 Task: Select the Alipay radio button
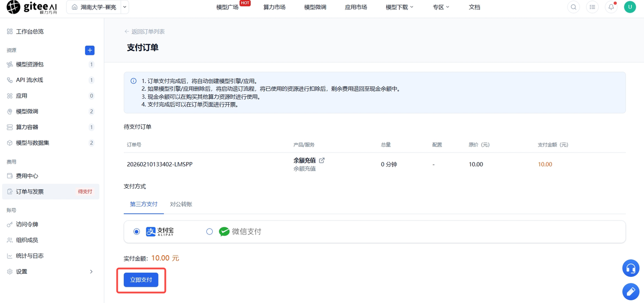pos(136,232)
